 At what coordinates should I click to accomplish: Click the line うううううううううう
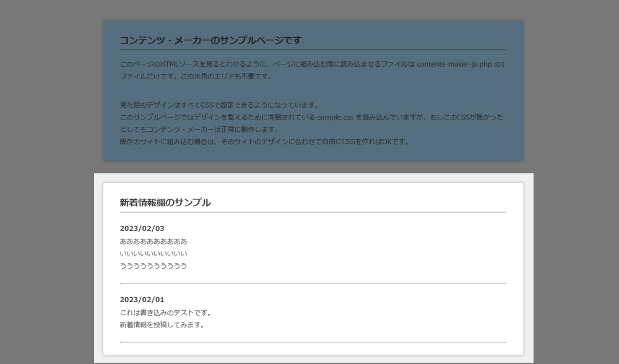(x=154, y=266)
